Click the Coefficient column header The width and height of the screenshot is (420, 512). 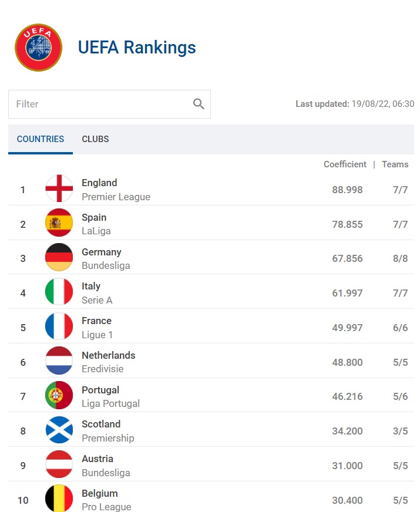coord(345,164)
